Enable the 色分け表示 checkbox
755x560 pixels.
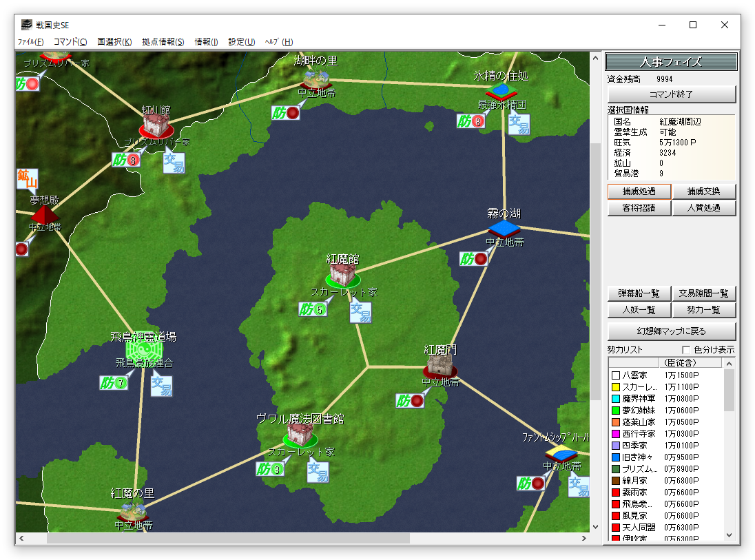[x=686, y=350]
